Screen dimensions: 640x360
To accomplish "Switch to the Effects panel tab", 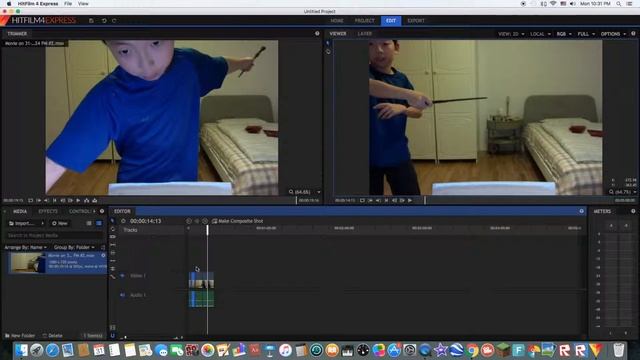I will pyautogui.click(x=48, y=211).
